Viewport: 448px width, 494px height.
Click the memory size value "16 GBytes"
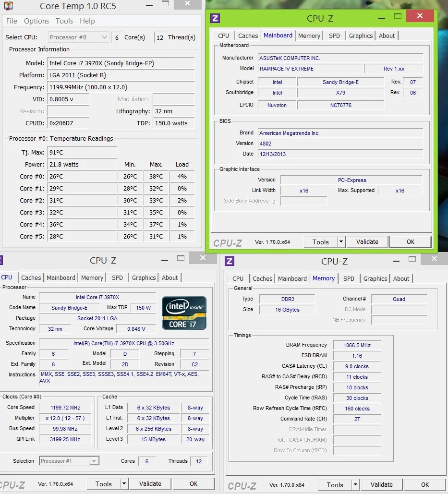(x=287, y=310)
